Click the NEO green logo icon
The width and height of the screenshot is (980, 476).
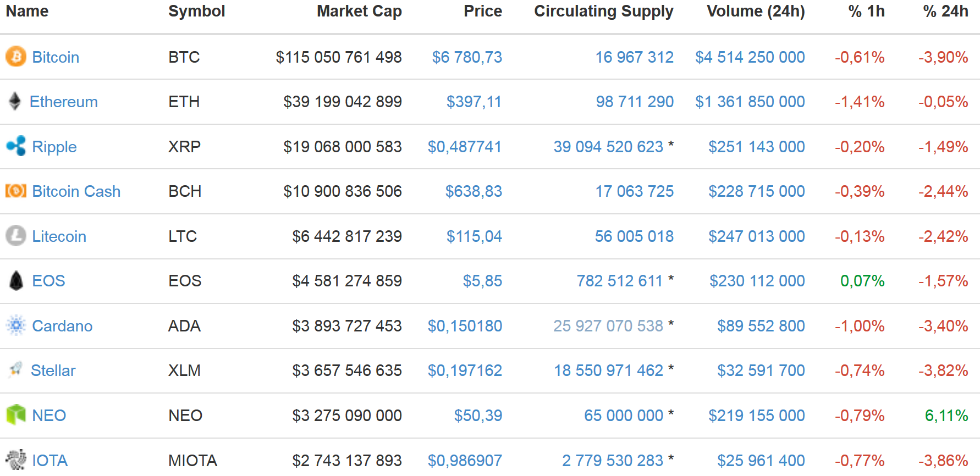pyautogui.click(x=16, y=415)
